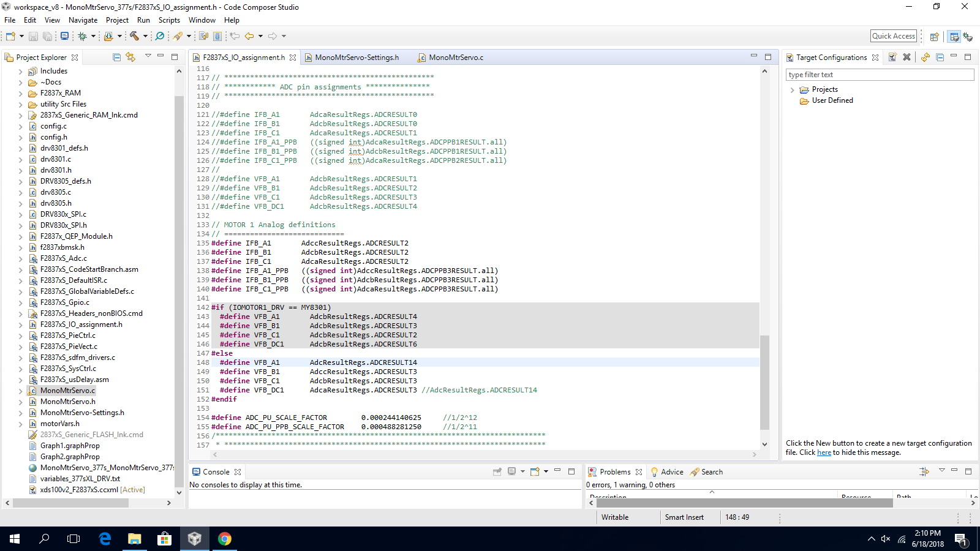Image resolution: width=980 pixels, height=551 pixels.
Task: Click the Problems view filter icon
Action: pos(924,471)
